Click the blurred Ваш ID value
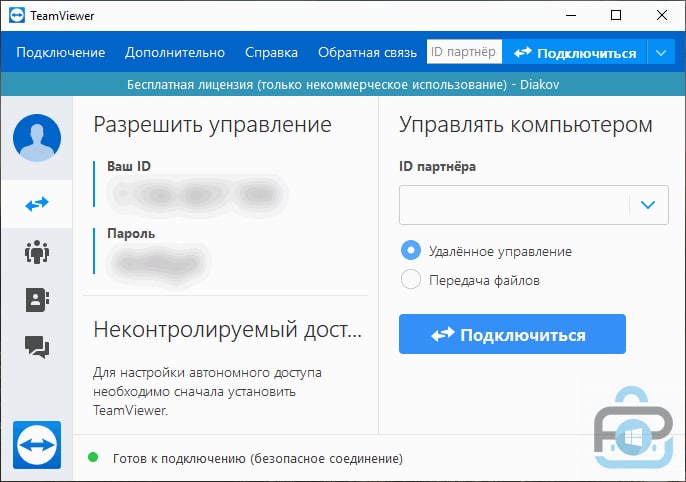Screen dimensions: 686x482 pyautogui.click(x=196, y=194)
